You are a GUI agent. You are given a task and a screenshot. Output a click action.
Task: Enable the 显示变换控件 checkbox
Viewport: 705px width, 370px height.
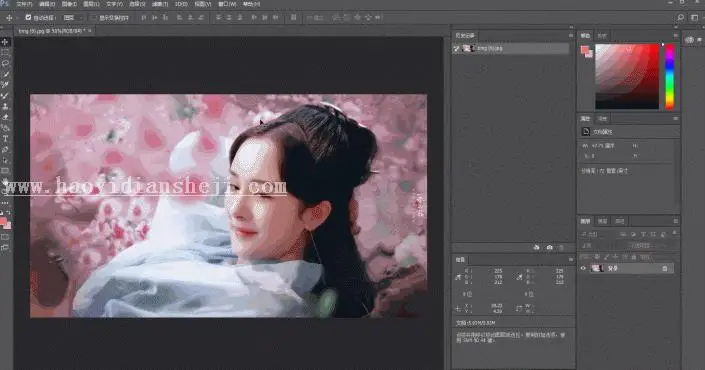pos(93,18)
